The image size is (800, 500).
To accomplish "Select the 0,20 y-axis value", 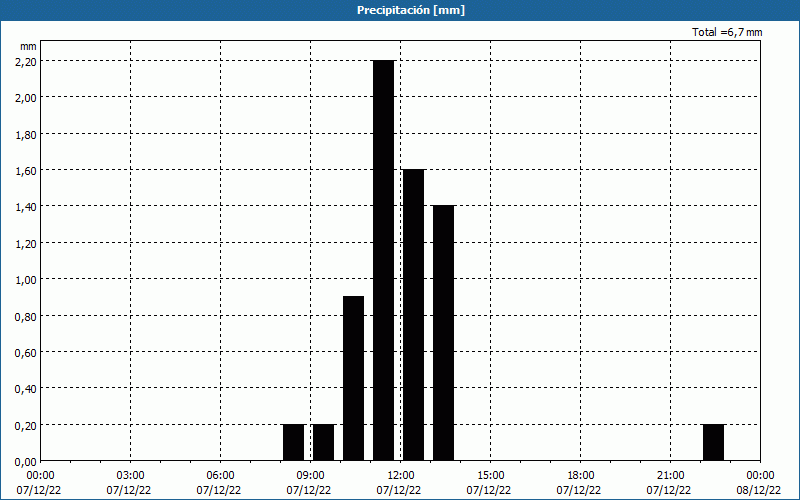I will pos(26,426).
